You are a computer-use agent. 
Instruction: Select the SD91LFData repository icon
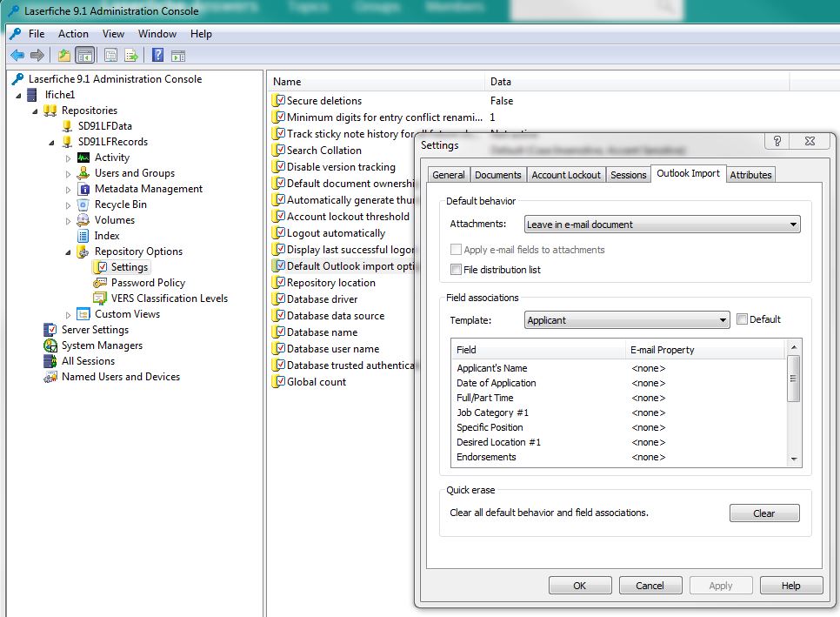tap(67, 126)
